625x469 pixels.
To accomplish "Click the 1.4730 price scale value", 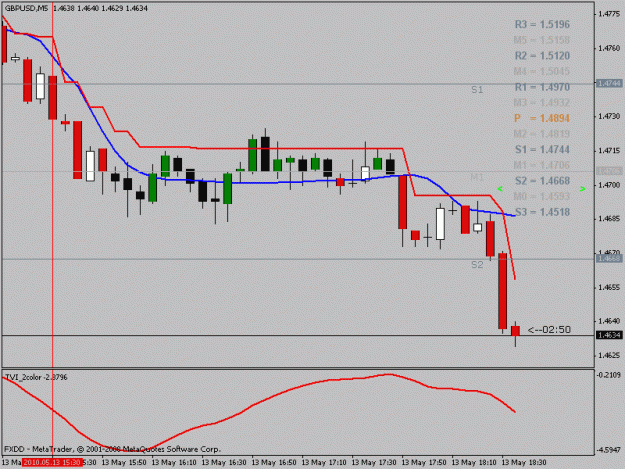I will tap(609, 116).
